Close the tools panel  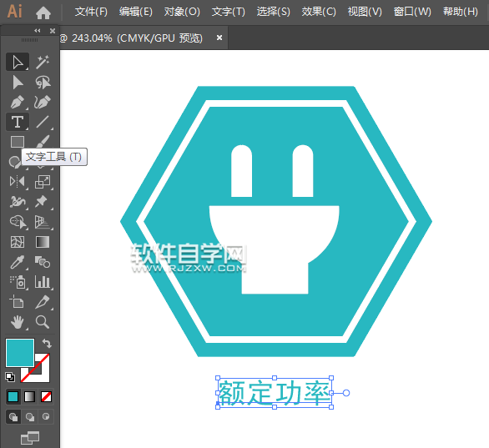[x=53, y=31]
